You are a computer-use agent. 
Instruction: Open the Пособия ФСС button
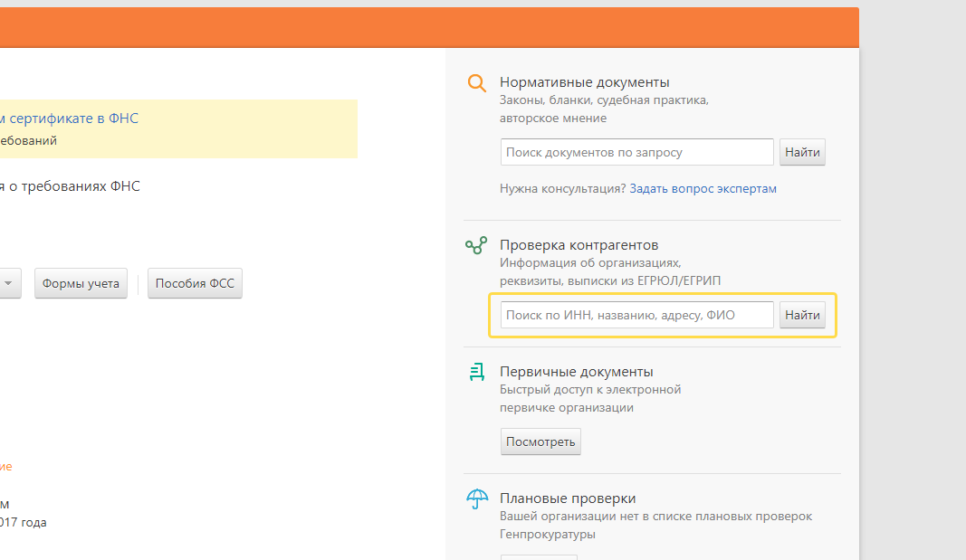[195, 284]
